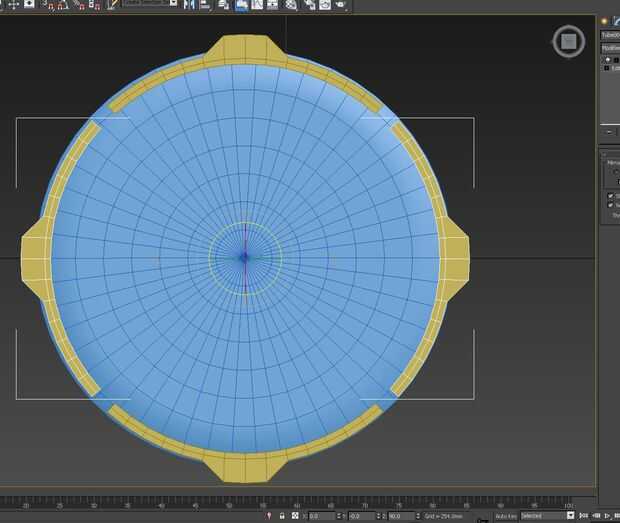The image size is (620, 523).
Task: Click the ViewCube in the viewport
Action: coord(568,42)
